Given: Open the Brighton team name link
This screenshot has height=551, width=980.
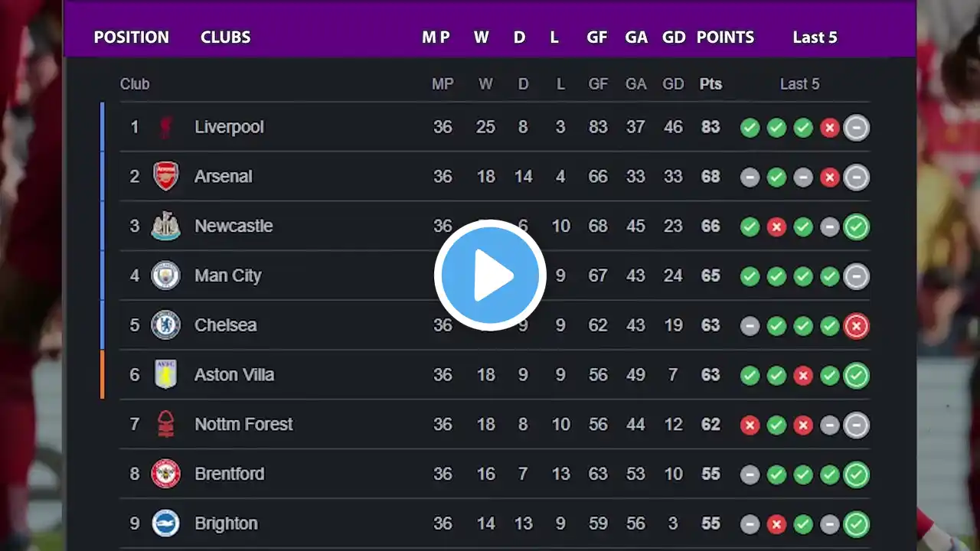Looking at the screenshot, I should pyautogui.click(x=226, y=523).
